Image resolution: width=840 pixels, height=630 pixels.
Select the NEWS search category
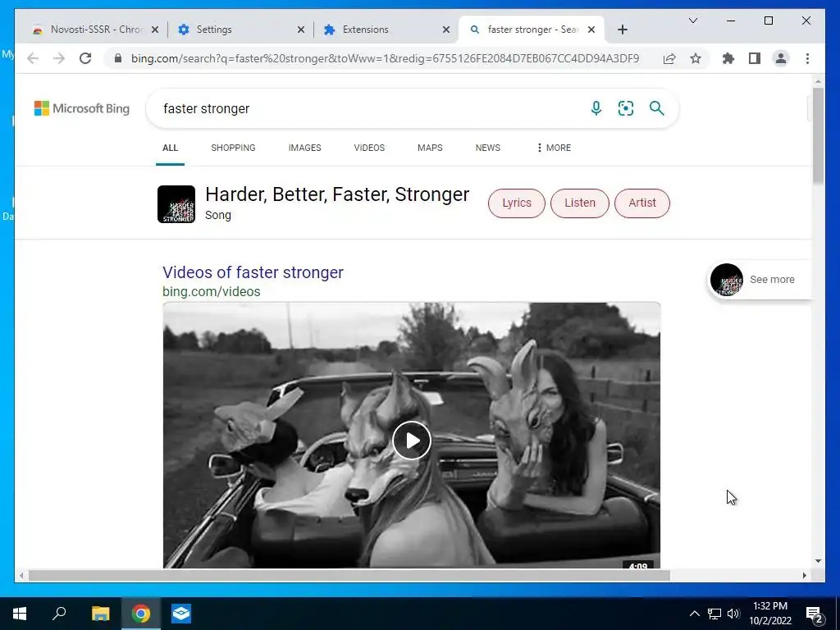(x=487, y=148)
